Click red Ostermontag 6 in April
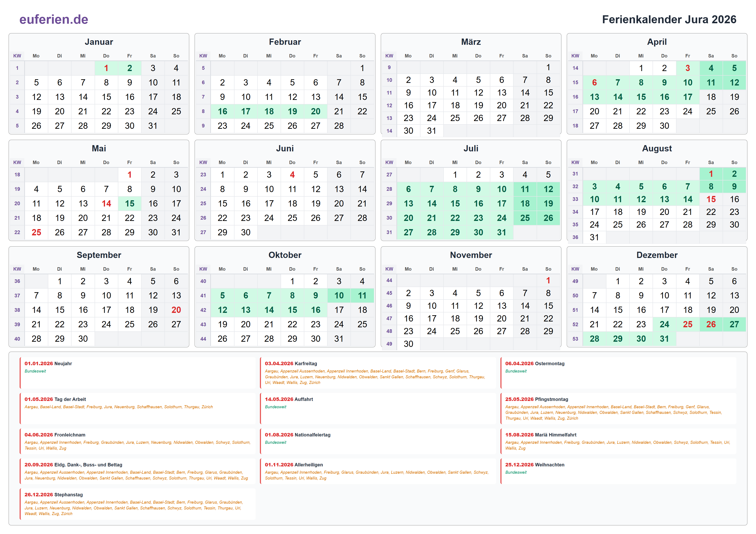This screenshot has height=534, width=756. (x=594, y=83)
